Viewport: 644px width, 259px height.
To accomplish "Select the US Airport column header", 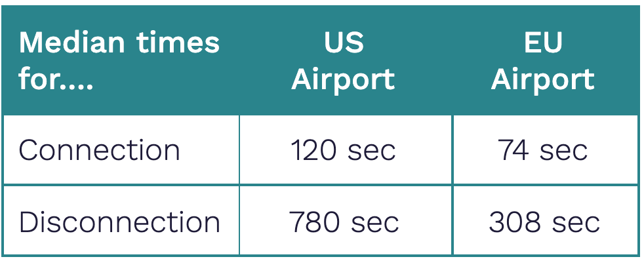I will (x=346, y=61).
